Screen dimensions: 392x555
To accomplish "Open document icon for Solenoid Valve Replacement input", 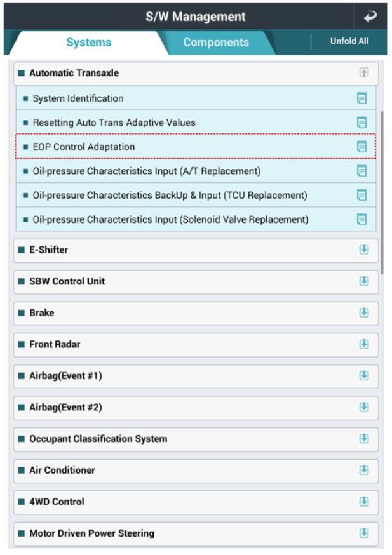I will coord(362,220).
